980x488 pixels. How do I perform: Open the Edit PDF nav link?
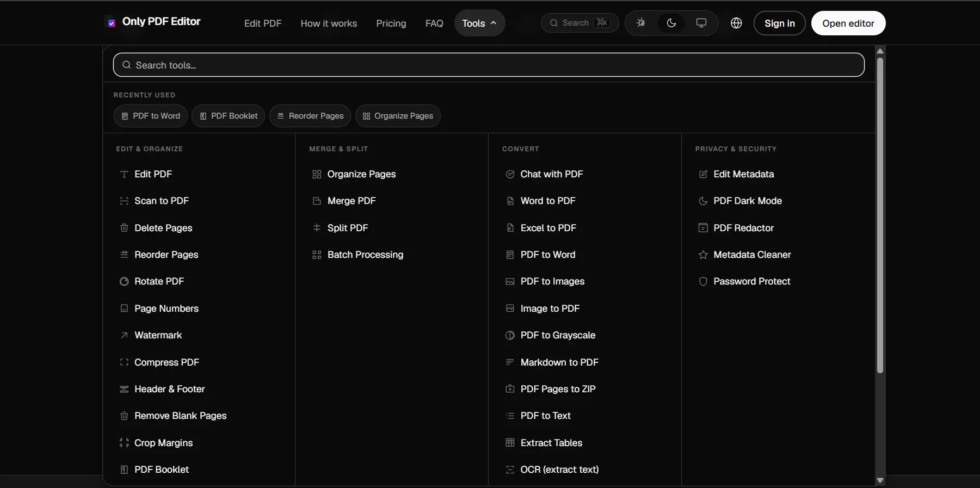(263, 23)
